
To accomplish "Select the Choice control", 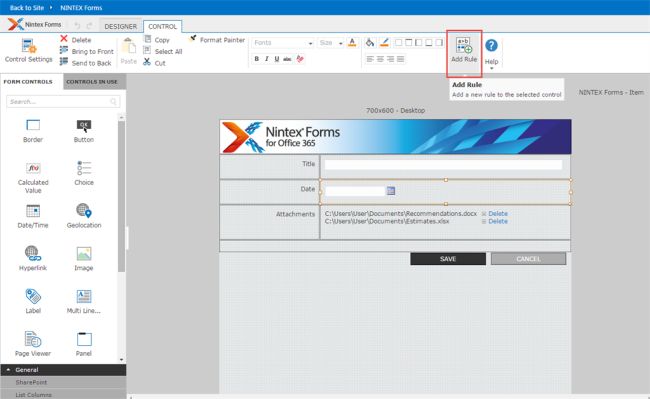I will (84, 173).
